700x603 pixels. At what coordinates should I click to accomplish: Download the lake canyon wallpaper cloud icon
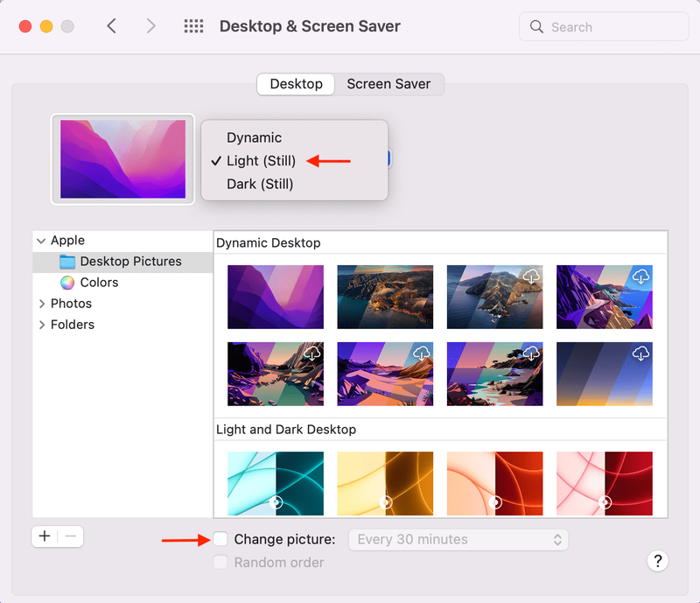coord(312,354)
